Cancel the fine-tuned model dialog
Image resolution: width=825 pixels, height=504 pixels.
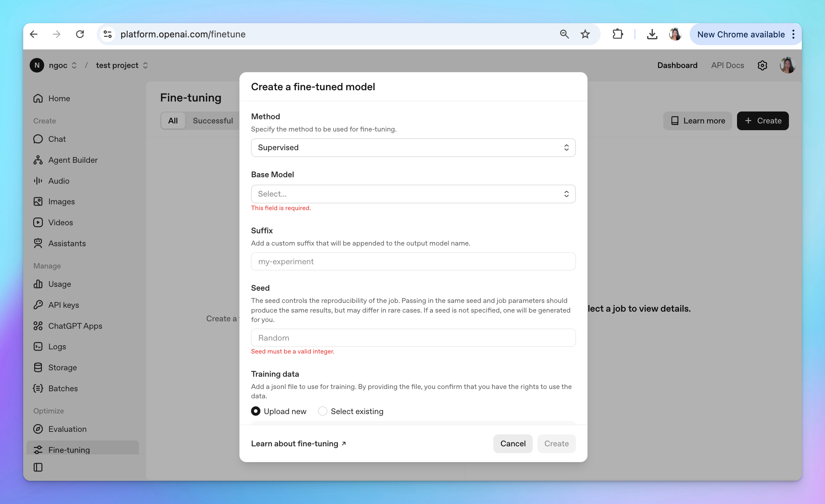point(512,443)
